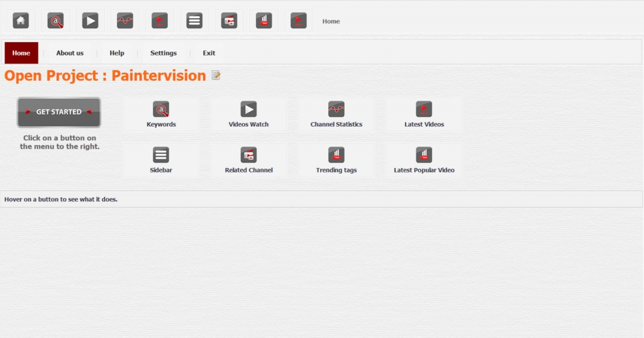Click the GET STARTED button
Screen dimensions: 644x338
[58, 112]
